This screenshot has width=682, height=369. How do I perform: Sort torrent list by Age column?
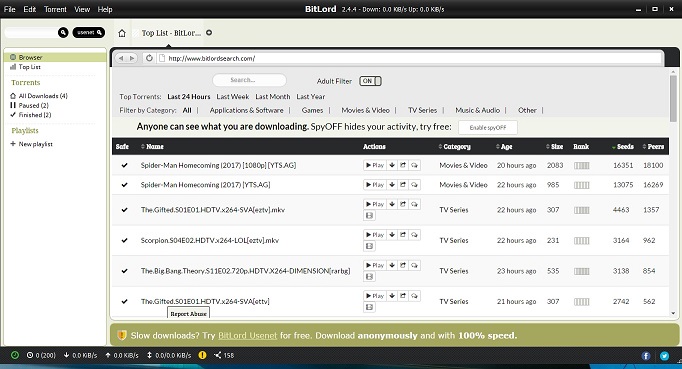pyautogui.click(x=504, y=147)
